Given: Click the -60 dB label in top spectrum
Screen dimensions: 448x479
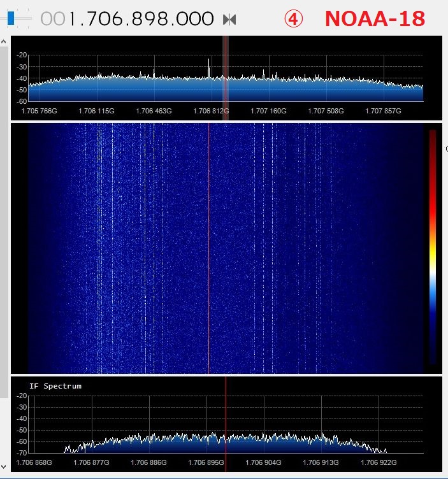Looking at the screenshot, I should (x=22, y=101).
